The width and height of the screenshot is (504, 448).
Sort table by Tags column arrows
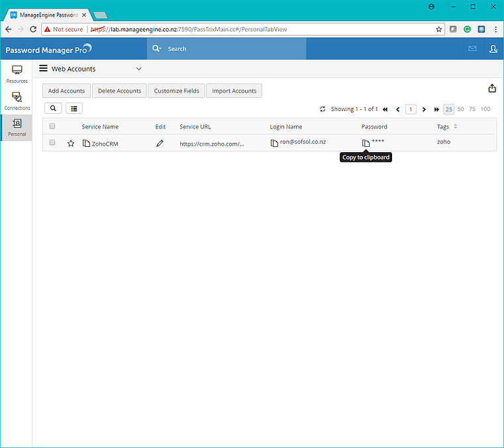pyautogui.click(x=455, y=126)
